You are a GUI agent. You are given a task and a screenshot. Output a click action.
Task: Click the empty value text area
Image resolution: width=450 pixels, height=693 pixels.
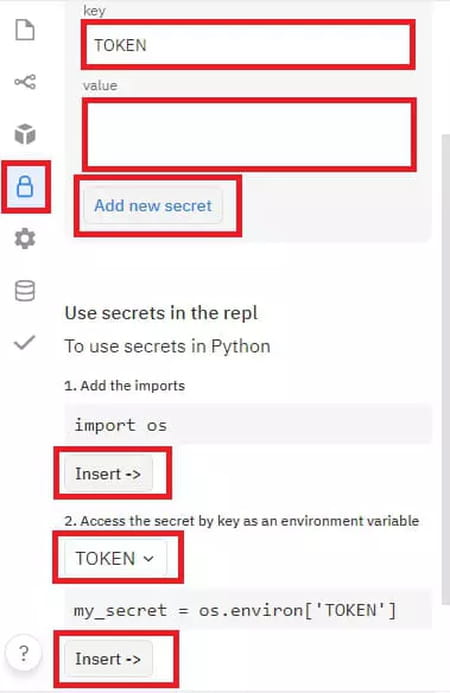[x=249, y=134]
